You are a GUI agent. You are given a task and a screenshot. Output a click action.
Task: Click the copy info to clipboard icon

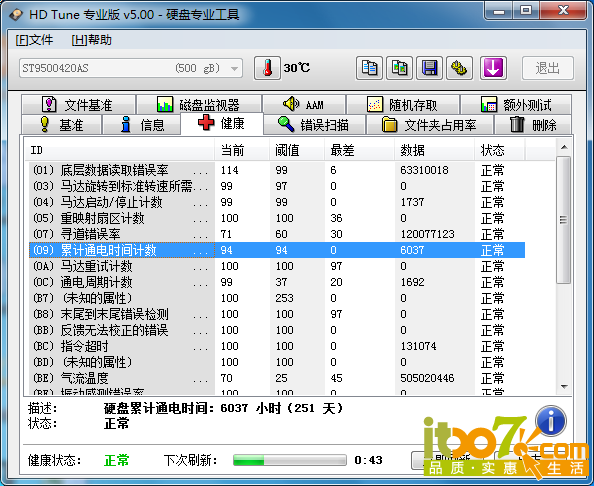point(369,68)
